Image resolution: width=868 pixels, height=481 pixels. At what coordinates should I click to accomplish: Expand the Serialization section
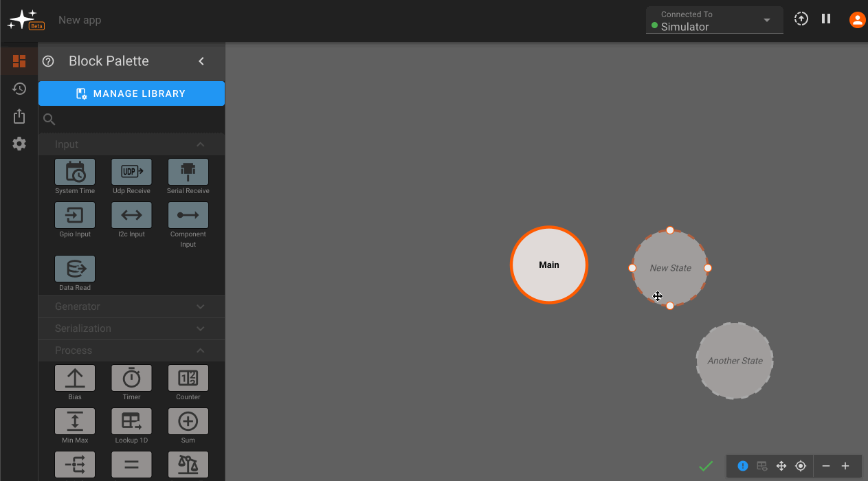click(131, 328)
